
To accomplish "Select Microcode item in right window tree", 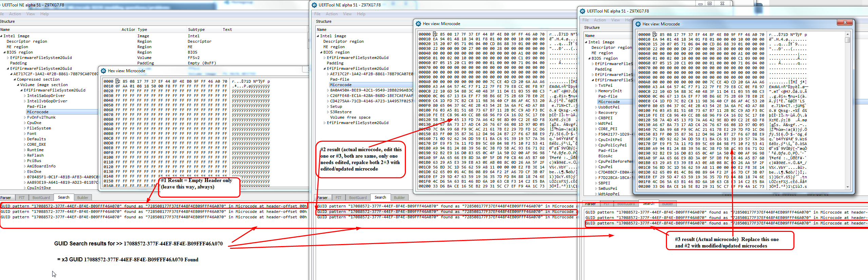I will pos(609,102).
